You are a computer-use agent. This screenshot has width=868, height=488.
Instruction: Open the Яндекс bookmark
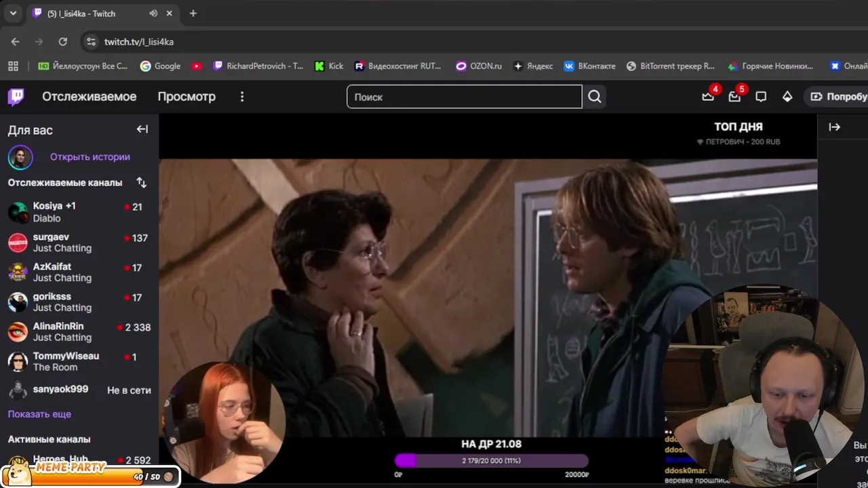(533, 66)
